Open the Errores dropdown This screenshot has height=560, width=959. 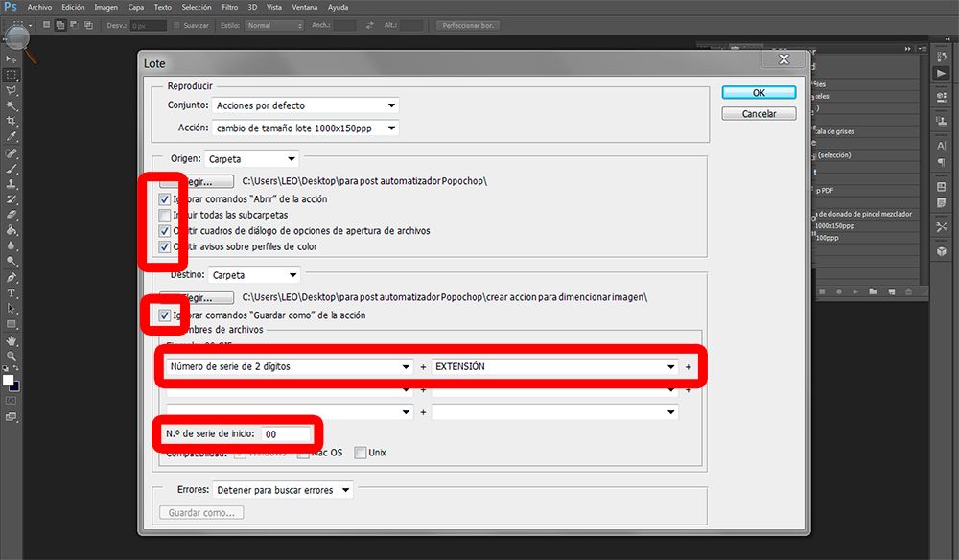(x=283, y=490)
